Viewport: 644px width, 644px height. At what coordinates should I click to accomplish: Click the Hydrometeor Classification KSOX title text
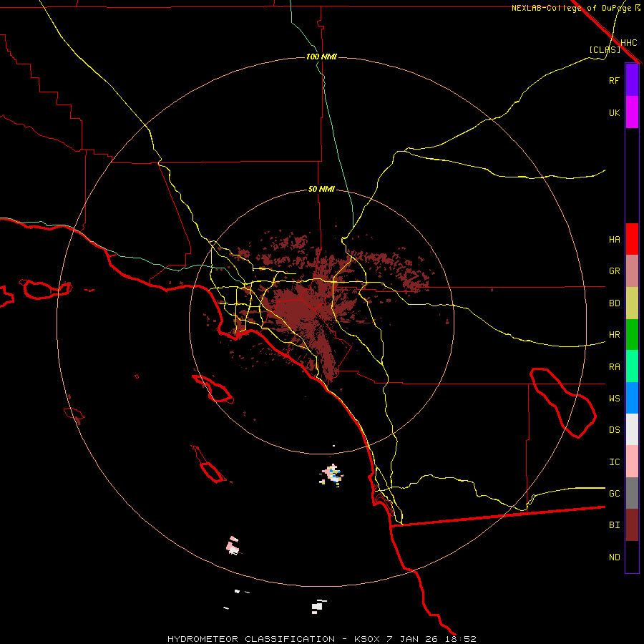point(321,639)
